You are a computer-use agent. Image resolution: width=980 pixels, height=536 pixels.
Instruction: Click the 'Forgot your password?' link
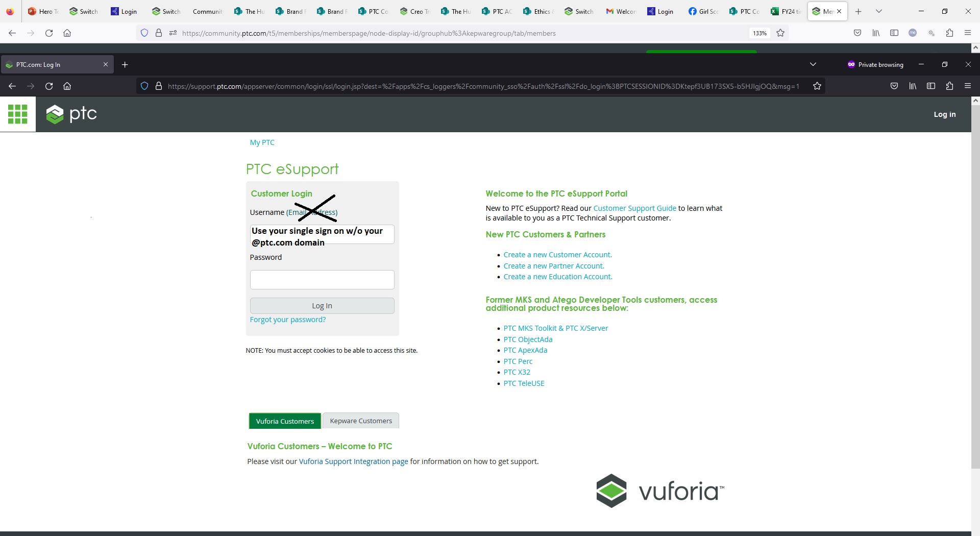tap(287, 320)
